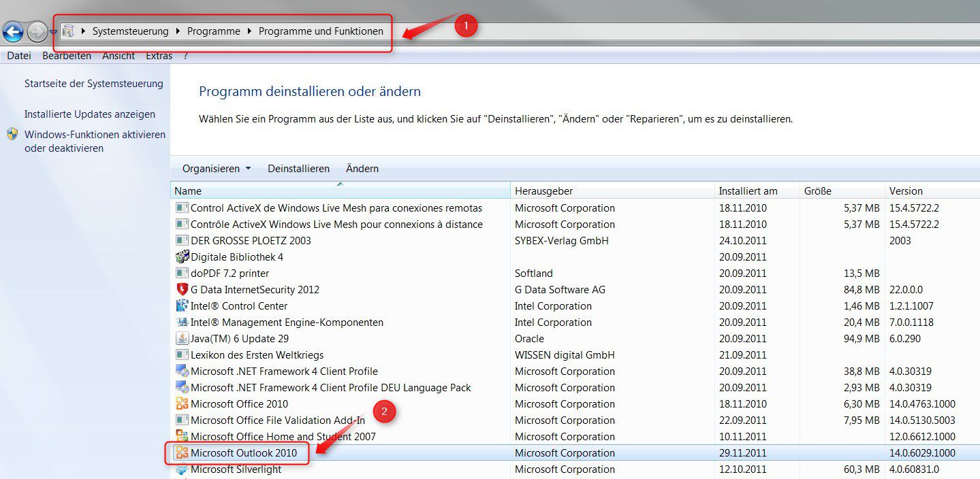Click Startseite der Systemsteuerung in sidebar

pos(94,83)
